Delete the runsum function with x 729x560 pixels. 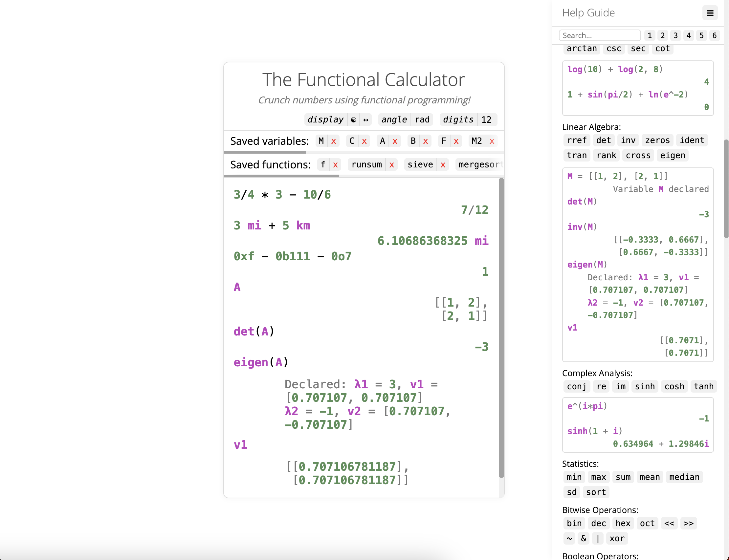[391, 165]
